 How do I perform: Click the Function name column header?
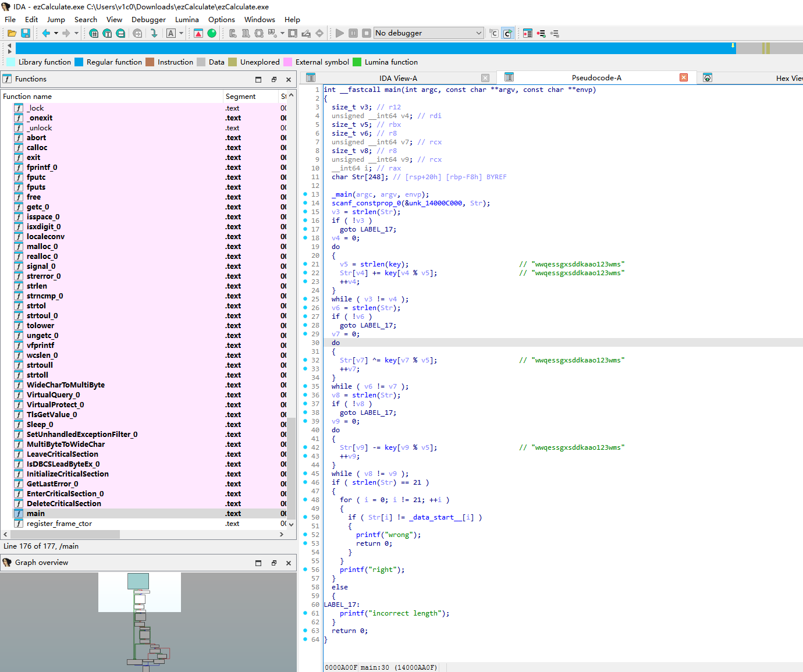pyautogui.click(x=27, y=96)
